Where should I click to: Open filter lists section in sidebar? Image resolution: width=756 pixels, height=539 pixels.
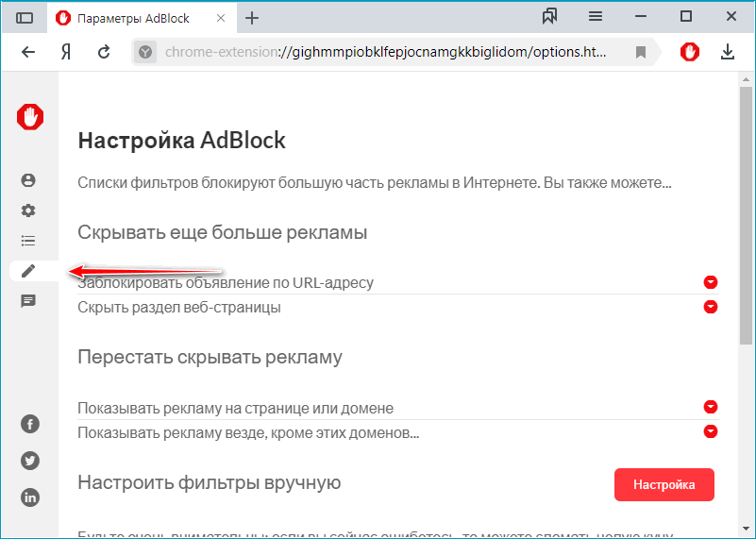[x=28, y=241]
